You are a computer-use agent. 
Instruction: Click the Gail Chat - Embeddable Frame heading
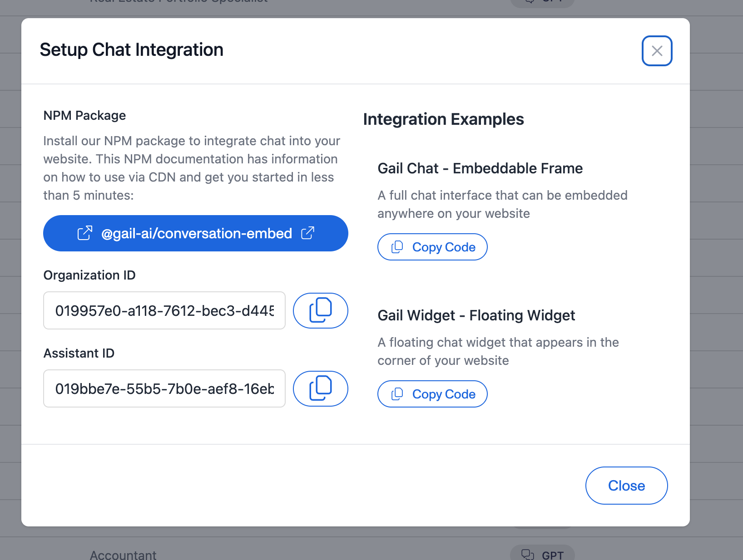coord(480,168)
